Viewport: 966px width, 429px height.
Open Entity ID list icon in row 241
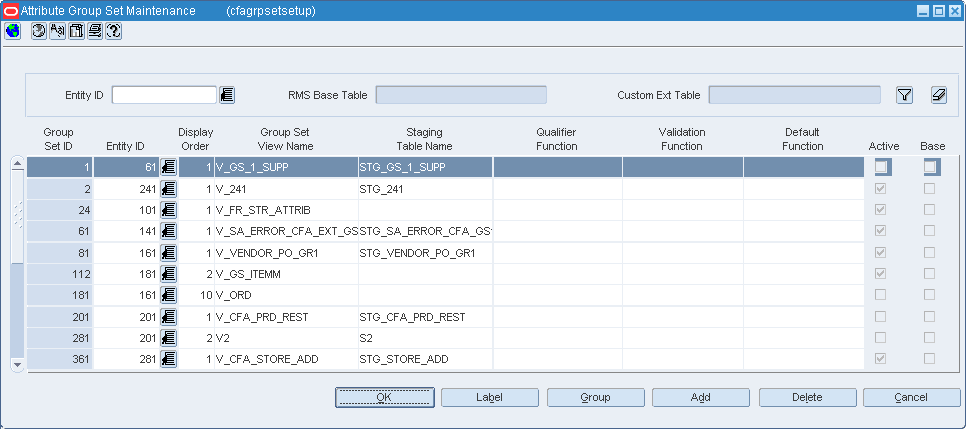point(168,189)
